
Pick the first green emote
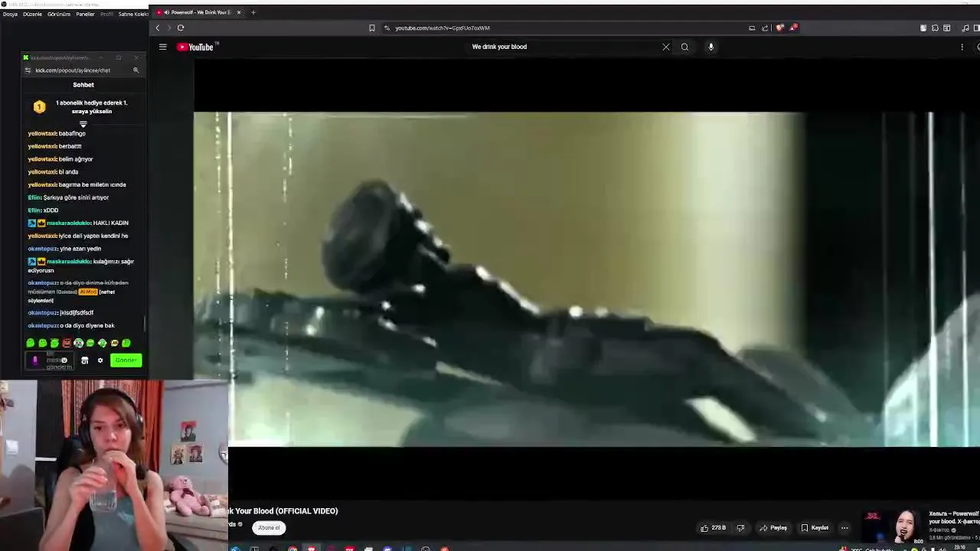point(31,344)
